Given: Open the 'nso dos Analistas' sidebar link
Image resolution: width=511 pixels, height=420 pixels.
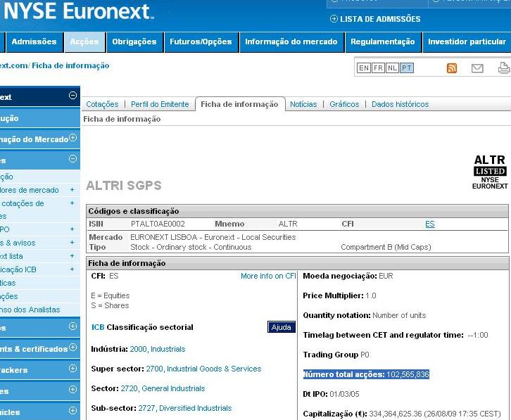Looking at the screenshot, I should [x=30, y=310].
